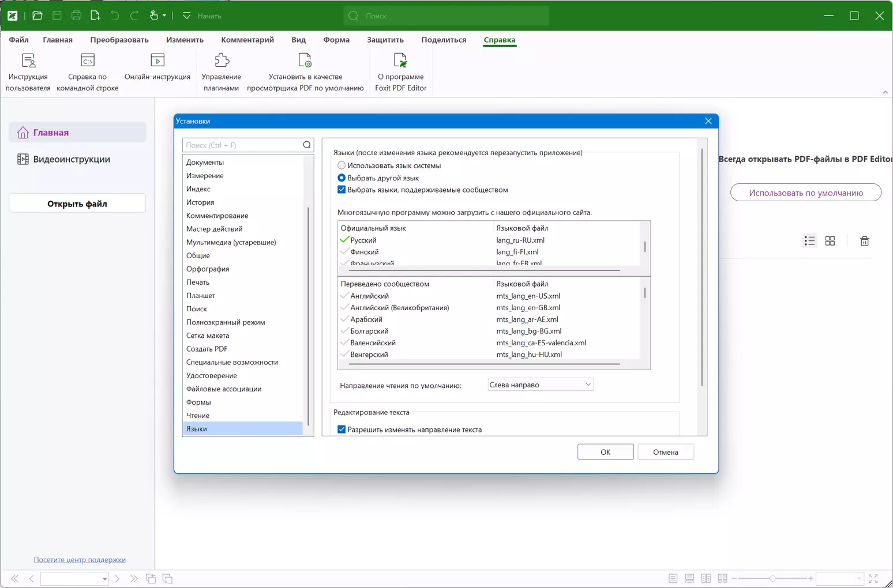This screenshot has height=588, width=893.
Task: Click the Set as Default PDF Viewer (Установить в качестве просмотрщика) icon
Action: pyautogui.click(x=305, y=60)
